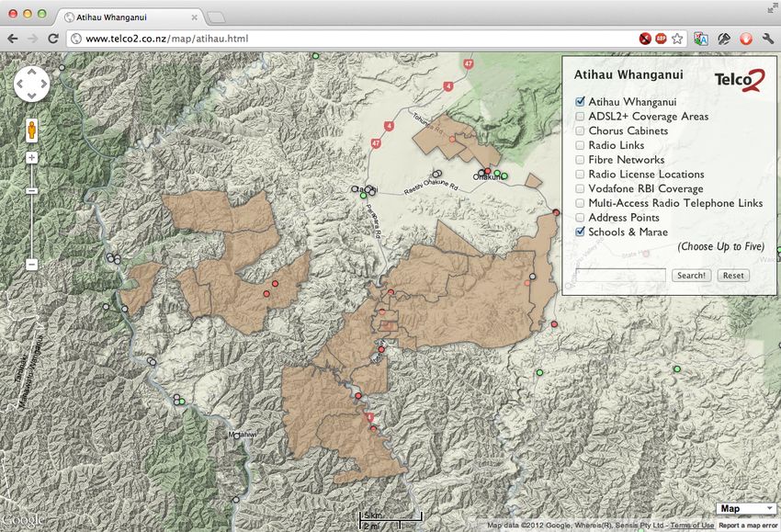Open the Map type dropdown
Image resolution: width=781 pixels, height=532 pixels.
745,509
